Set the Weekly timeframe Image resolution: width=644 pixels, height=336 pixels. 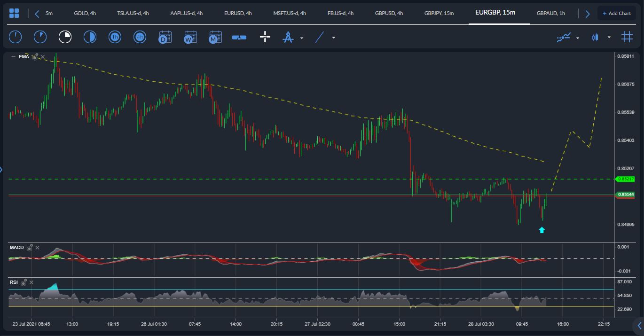[x=190, y=37]
